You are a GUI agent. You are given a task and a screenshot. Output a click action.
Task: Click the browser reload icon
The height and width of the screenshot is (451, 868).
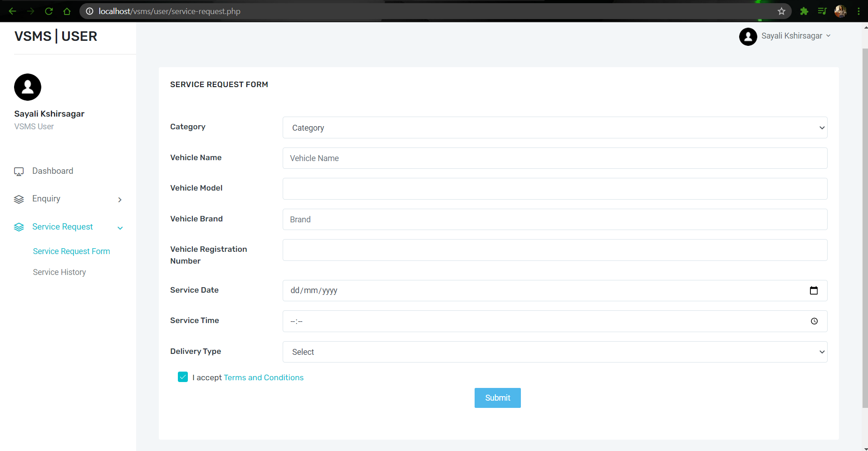click(x=49, y=11)
